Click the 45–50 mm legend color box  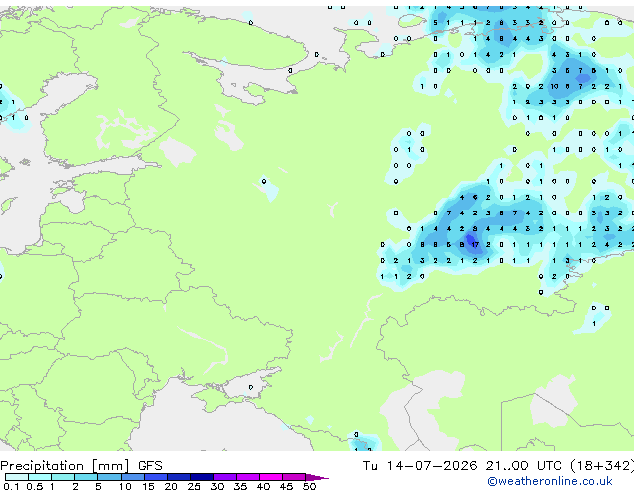294,477
